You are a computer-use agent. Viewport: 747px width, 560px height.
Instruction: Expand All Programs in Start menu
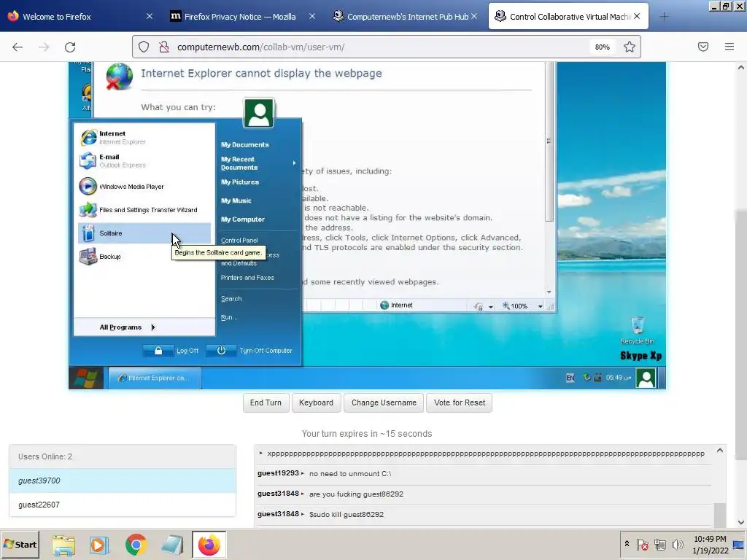[x=144, y=327]
